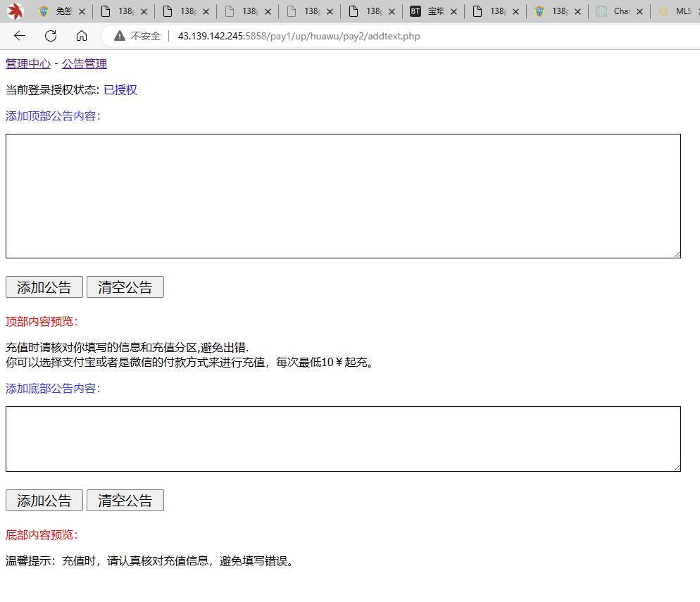
Task: Open the MLS tab
Action: [x=679, y=11]
